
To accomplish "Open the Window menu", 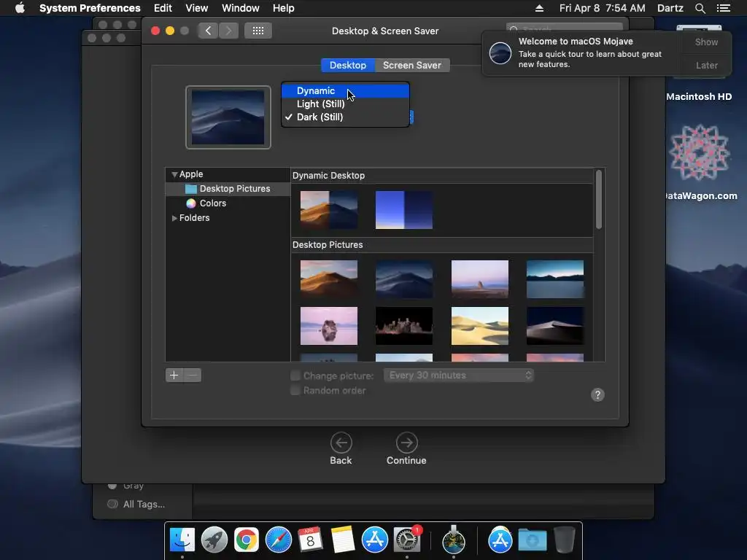I will point(241,8).
